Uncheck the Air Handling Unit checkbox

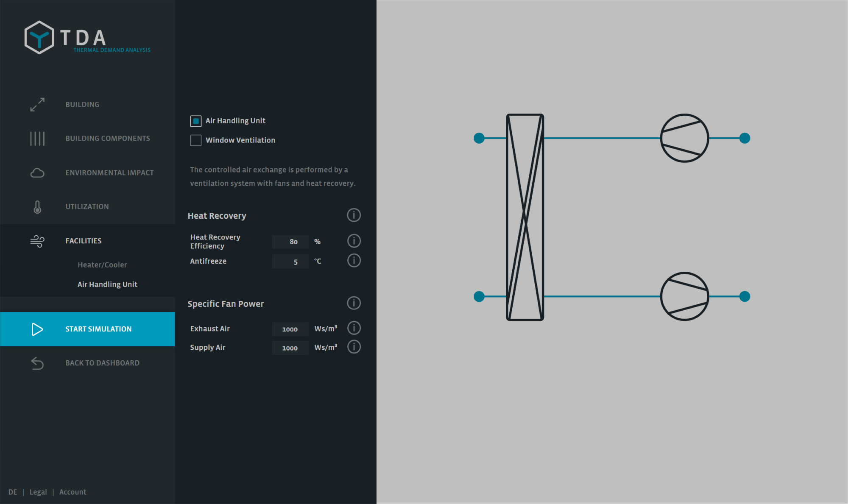196,121
